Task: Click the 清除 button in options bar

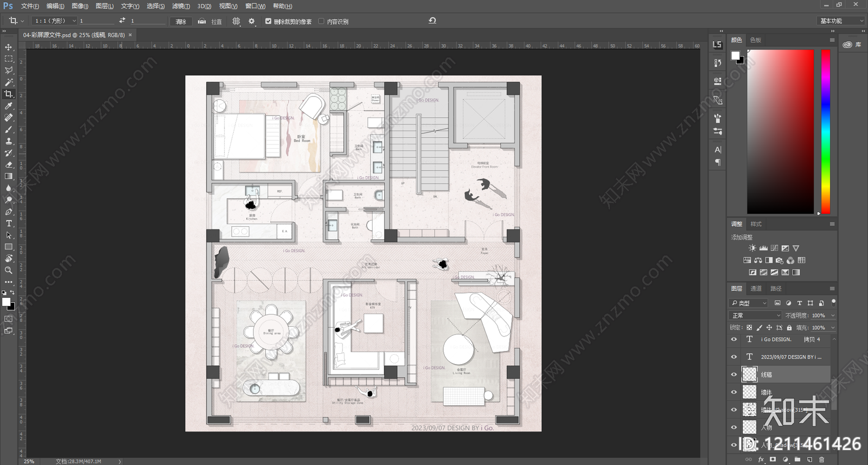Action: (181, 21)
